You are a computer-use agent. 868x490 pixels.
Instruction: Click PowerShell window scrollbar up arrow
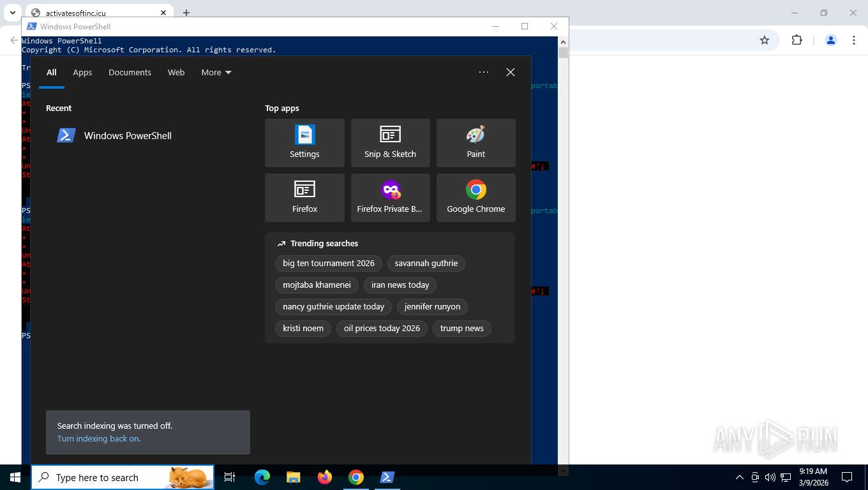(563, 41)
